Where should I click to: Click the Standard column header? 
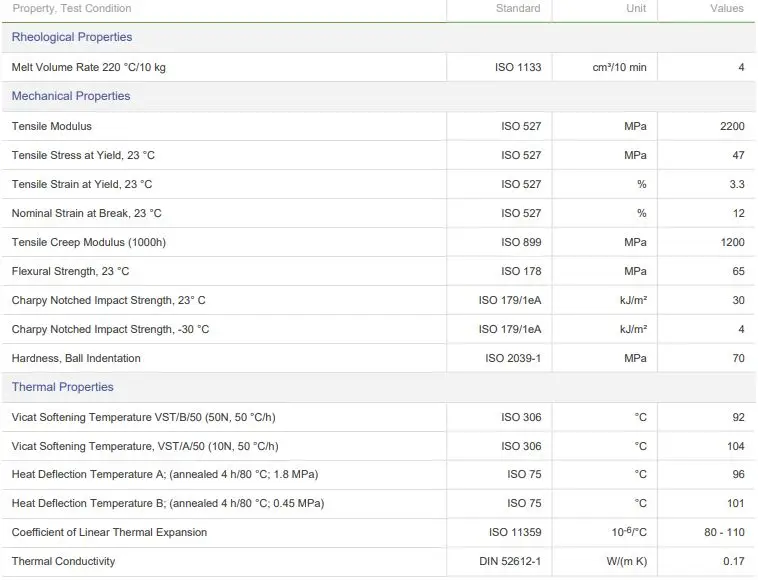tap(518, 9)
